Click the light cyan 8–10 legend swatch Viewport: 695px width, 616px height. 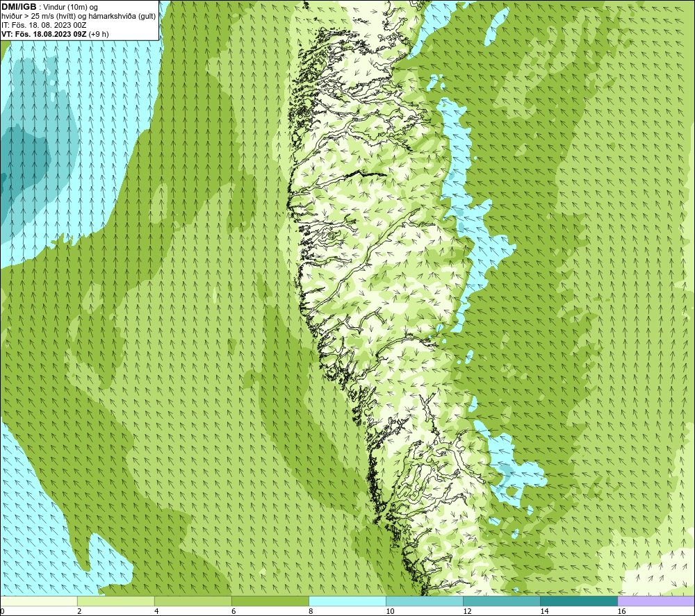(x=347, y=601)
